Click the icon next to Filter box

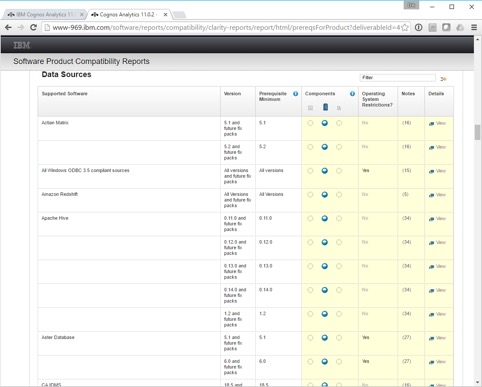point(443,79)
